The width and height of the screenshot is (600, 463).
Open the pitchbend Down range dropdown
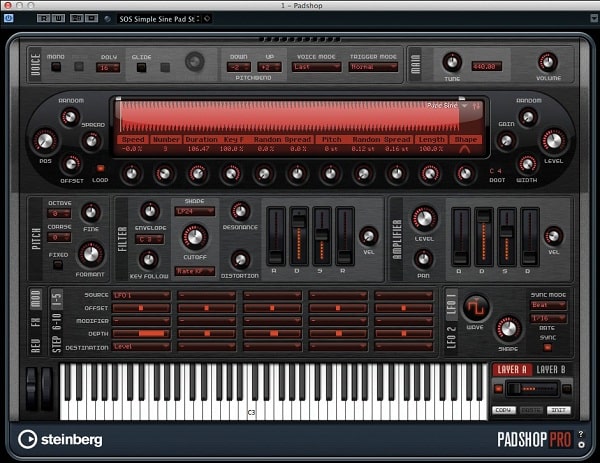pyautogui.click(x=239, y=67)
